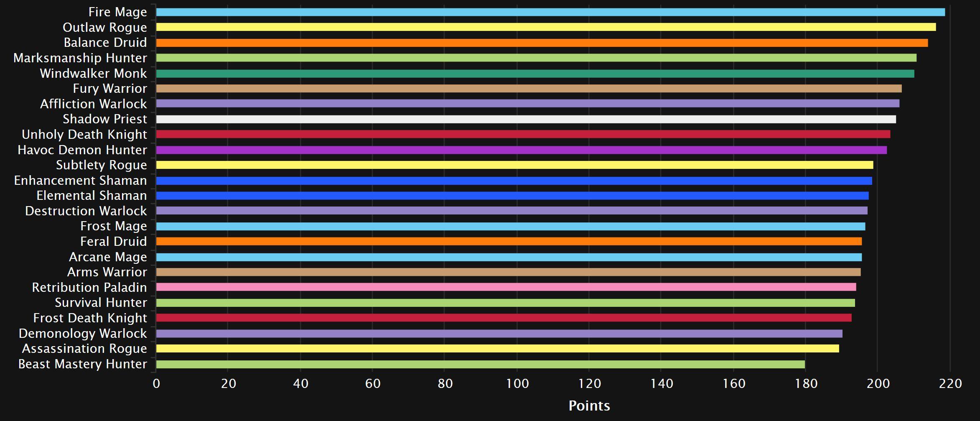
Task: Select the Arcane Mage bar
Action: click(509, 257)
